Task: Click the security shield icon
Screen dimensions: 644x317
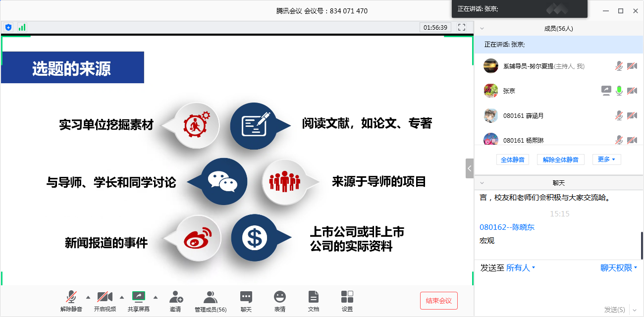Action: [8, 27]
